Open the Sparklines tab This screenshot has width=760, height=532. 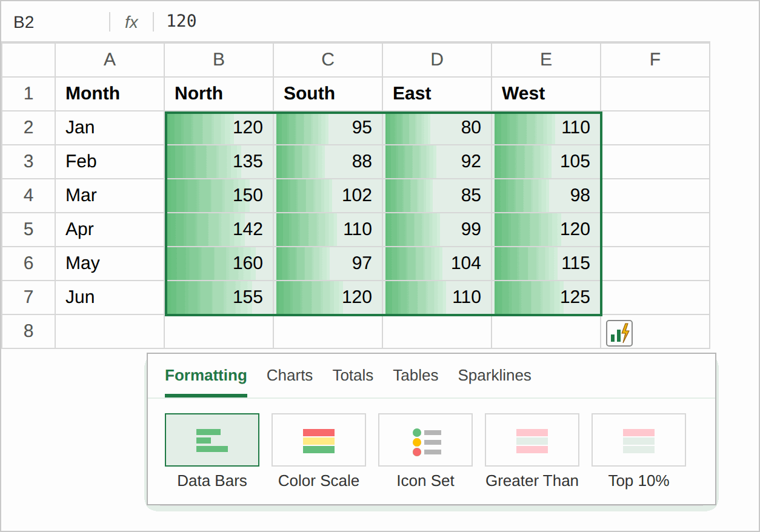click(495, 376)
